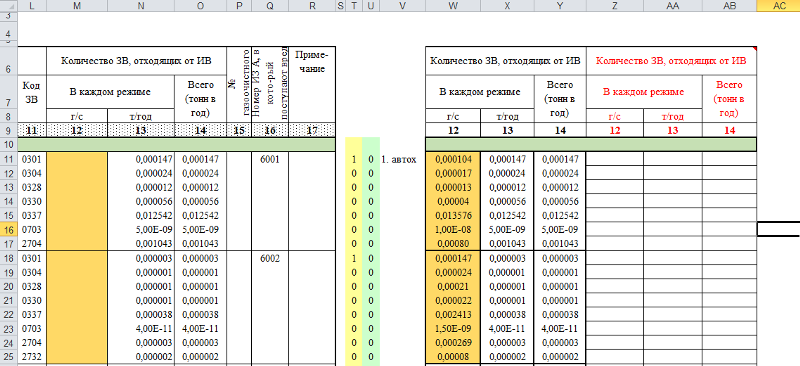Select cell with value 0,00008
This screenshot has height=366, width=800.
[453, 356]
